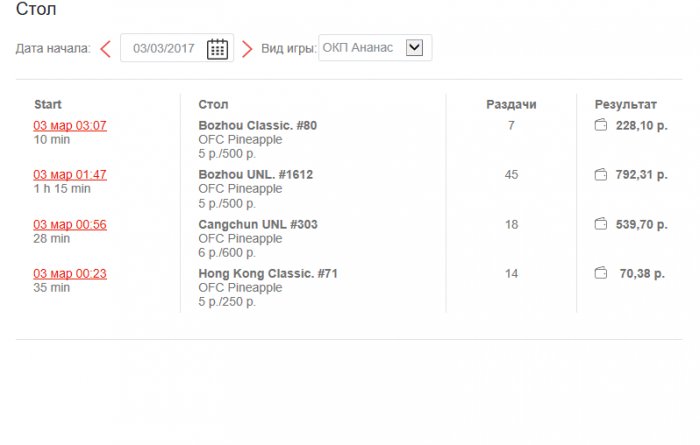Viewport: 700px width, 445px height.
Task: Go to next date with right arrow
Action: pyautogui.click(x=247, y=48)
